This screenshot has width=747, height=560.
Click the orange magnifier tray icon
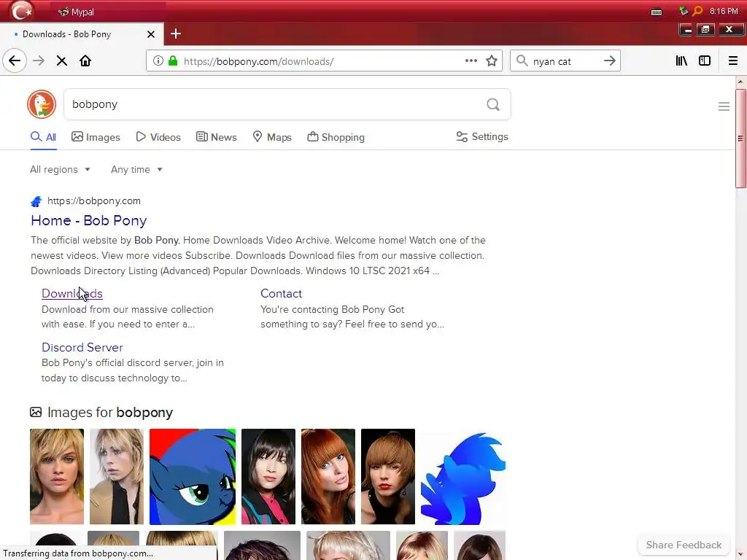coord(697,11)
